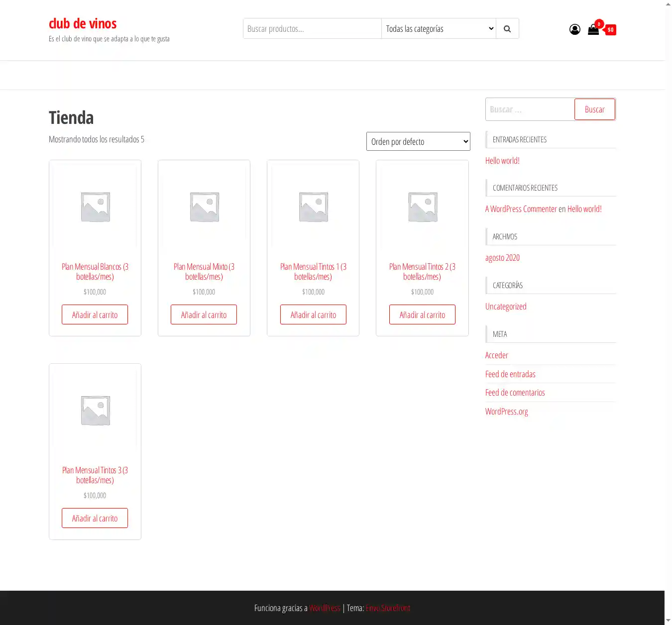672x625 pixels.
Task: Click the scrollbar down arrow
Action: click(x=668, y=620)
